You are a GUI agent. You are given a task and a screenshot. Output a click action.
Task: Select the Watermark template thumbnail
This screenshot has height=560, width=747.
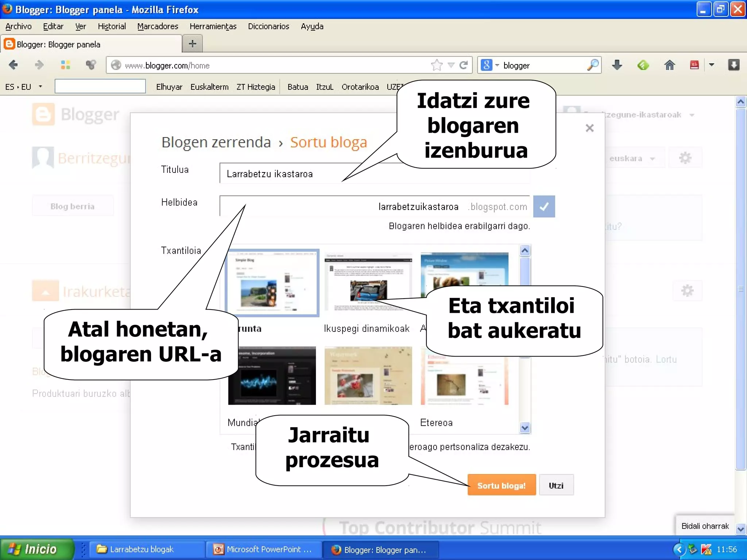pos(368,376)
